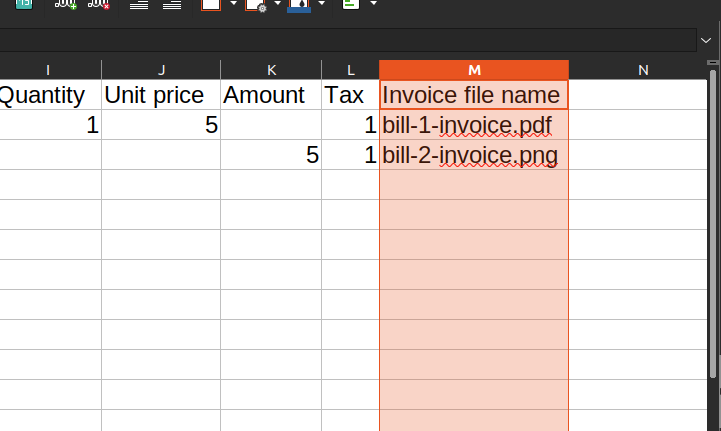Expand the formula bar with the chevron
Image resolution: width=721 pixels, height=431 pixels.
pyautogui.click(x=706, y=40)
